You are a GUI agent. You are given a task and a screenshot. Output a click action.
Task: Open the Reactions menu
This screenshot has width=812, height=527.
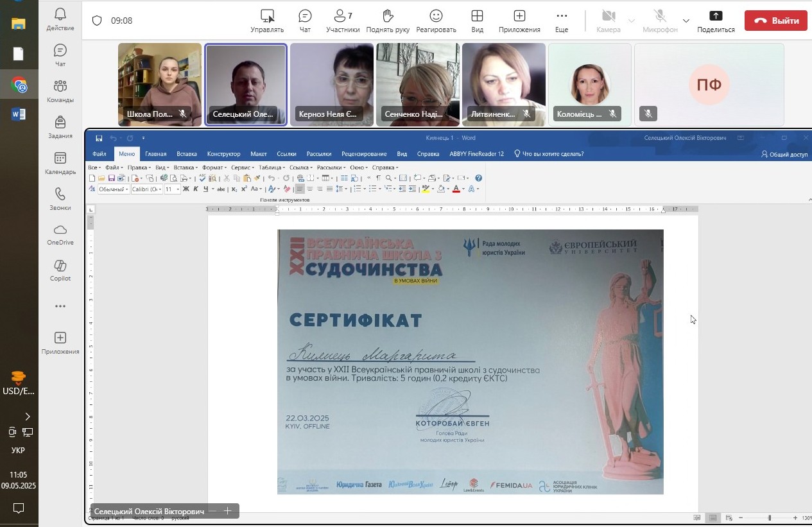(x=436, y=21)
